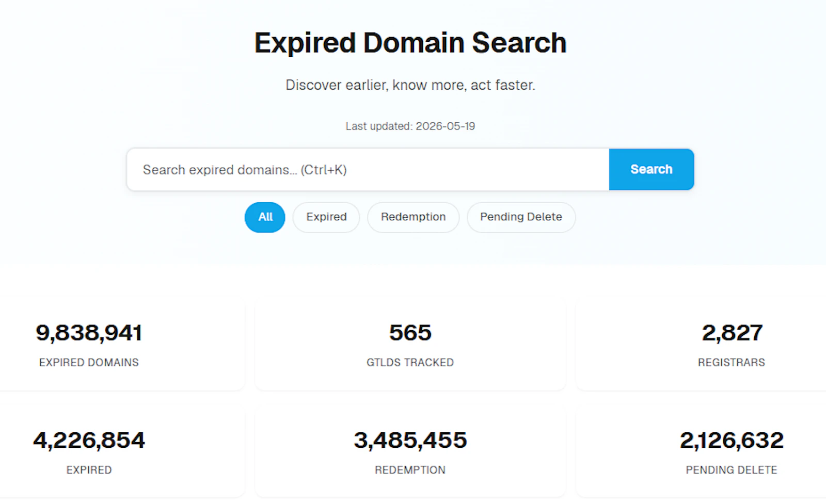Click the Discover earlier tagline text

pos(410,85)
